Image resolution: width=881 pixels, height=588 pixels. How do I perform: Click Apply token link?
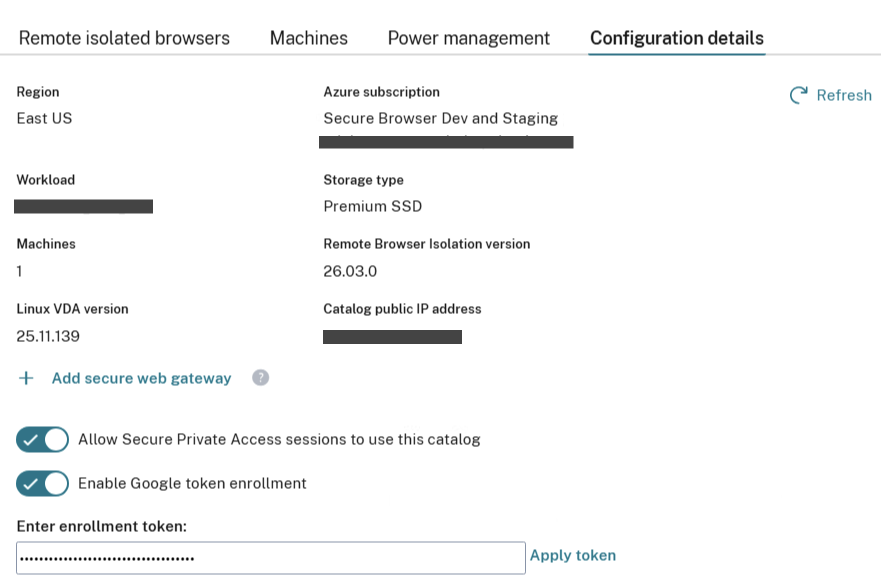pyautogui.click(x=573, y=555)
